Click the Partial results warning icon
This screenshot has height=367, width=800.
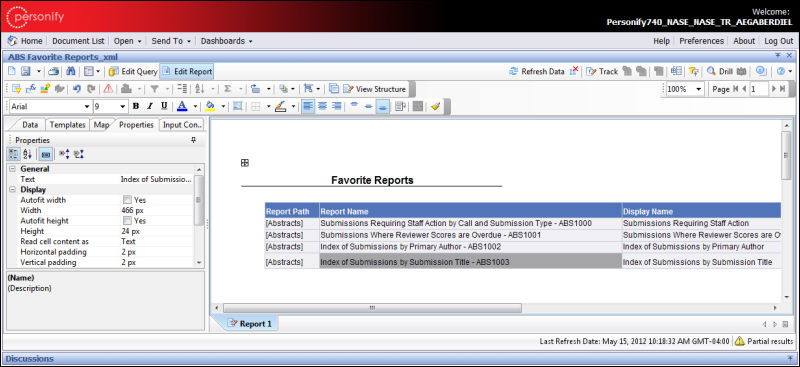[740, 341]
